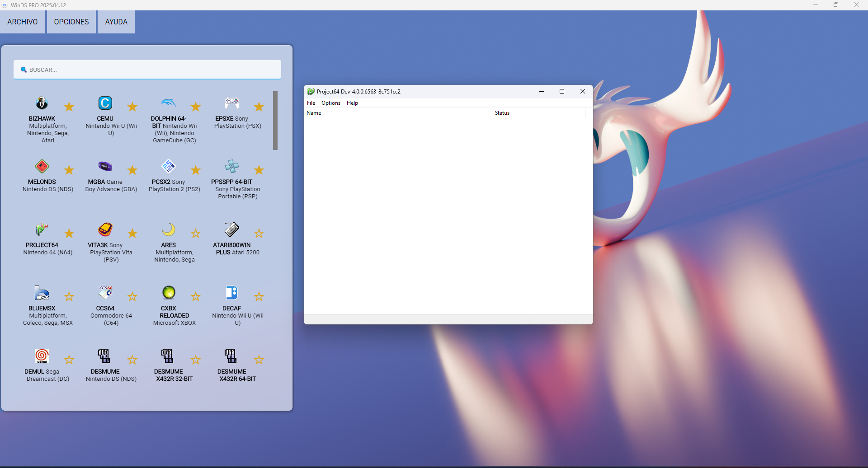Viewport: 868px width, 468px height.
Task: Launch the CCS64 Commodore 64 icon
Action: pyautogui.click(x=105, y=293)
